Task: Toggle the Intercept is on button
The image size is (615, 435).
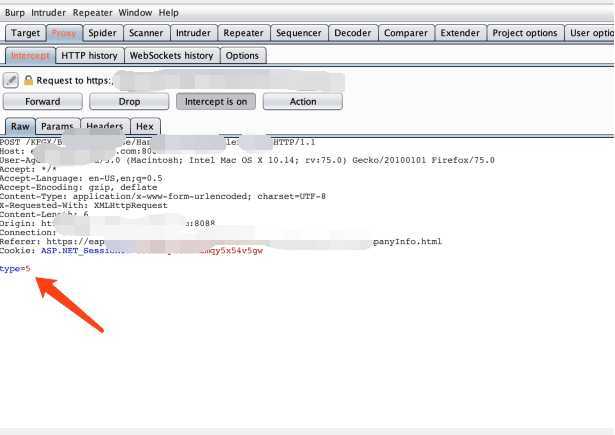Action: click(x=216, y=102)
